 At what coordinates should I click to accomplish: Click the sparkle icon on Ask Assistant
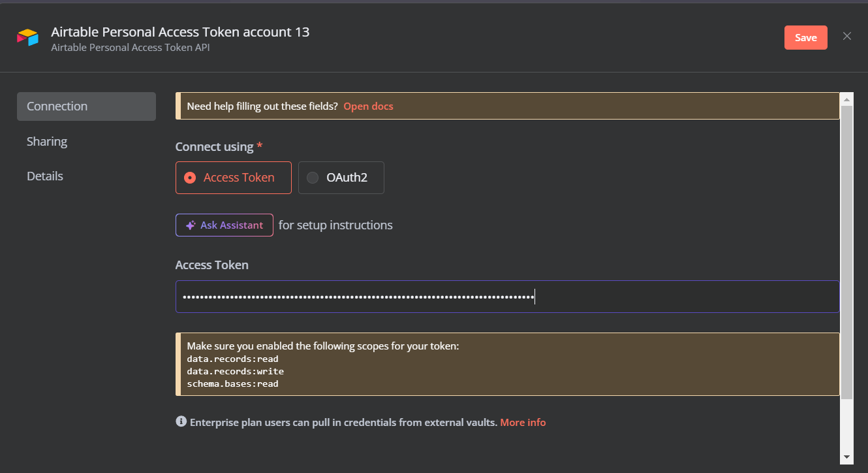coord(191,225)
